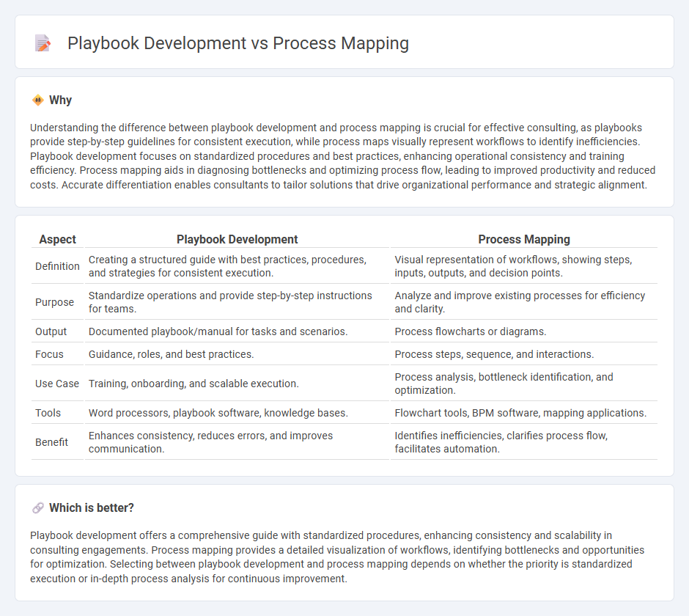
Task: Click cell 'Identifies inefficiencies, clarifies process flow'
Action: pyautogui.click(x=524, y=442)
